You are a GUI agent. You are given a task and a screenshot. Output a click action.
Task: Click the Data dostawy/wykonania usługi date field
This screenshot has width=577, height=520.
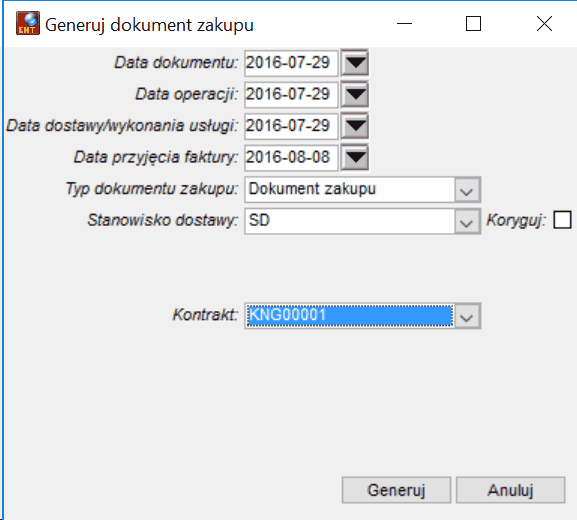[291, 126]
